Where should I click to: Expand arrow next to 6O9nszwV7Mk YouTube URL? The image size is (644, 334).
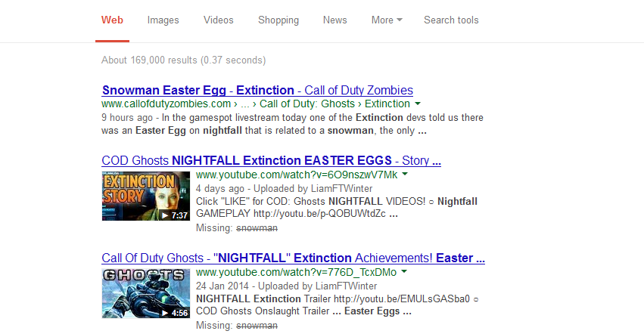click(x=405, y=175)
